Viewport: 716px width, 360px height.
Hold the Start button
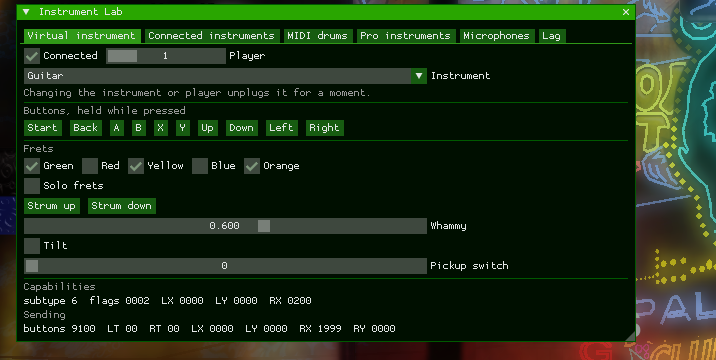click(x=42, y=128)
